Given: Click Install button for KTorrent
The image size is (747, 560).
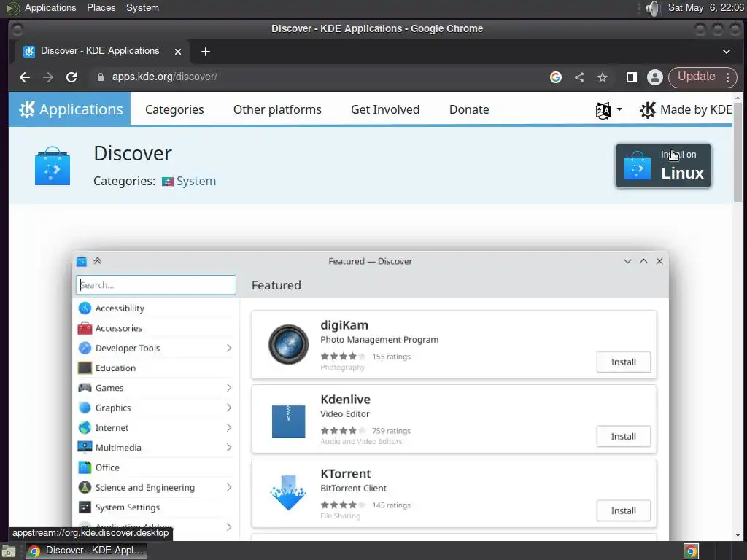Looking at the screenshot, I should [x=623, y=510].
